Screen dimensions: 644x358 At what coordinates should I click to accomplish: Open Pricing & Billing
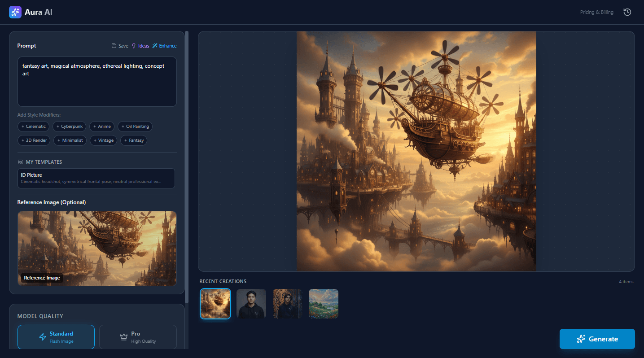click(x=596, y=12)
